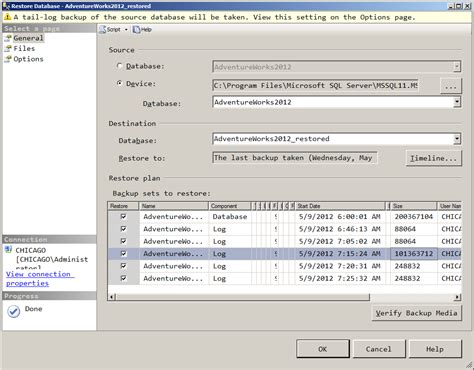Uncheck restore for the Database backup 6:00:01 AM
The image size is (474, 370).
[x=123, y=216]
